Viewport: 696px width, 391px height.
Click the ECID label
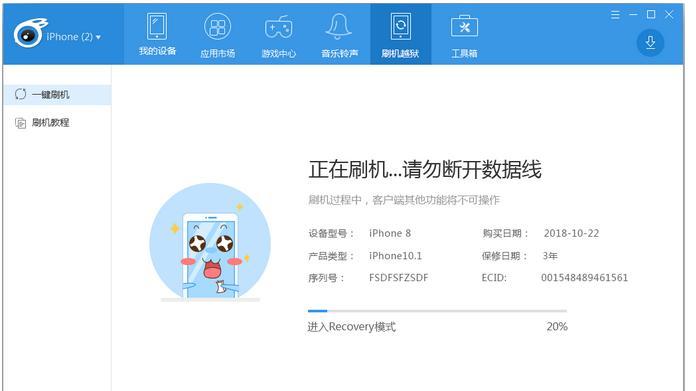494,278
